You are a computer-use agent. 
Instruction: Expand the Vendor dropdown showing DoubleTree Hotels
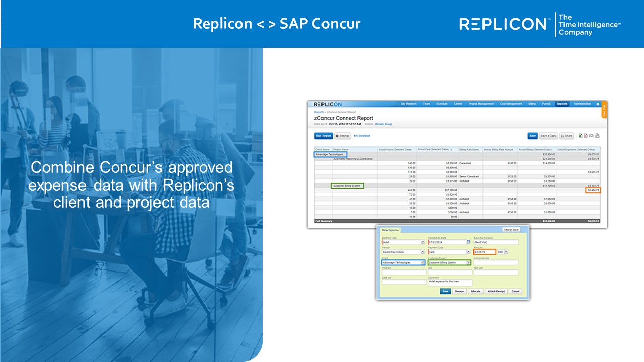click(423, 252)
